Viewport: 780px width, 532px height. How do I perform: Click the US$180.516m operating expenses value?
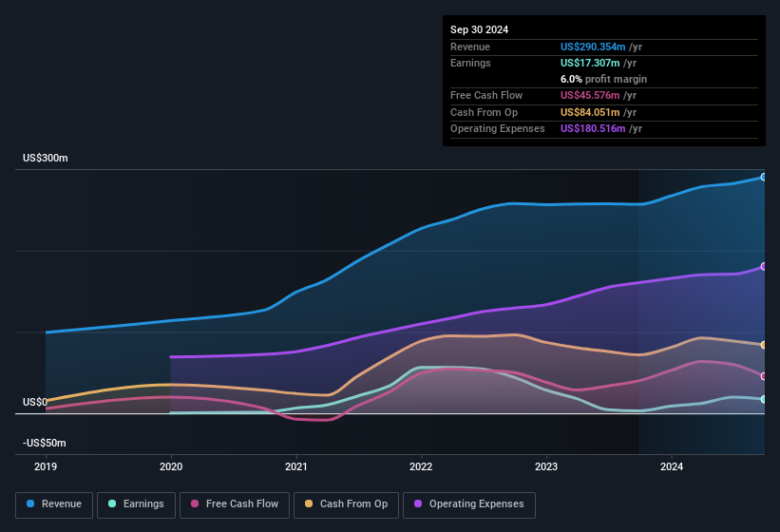coord(593,129)
